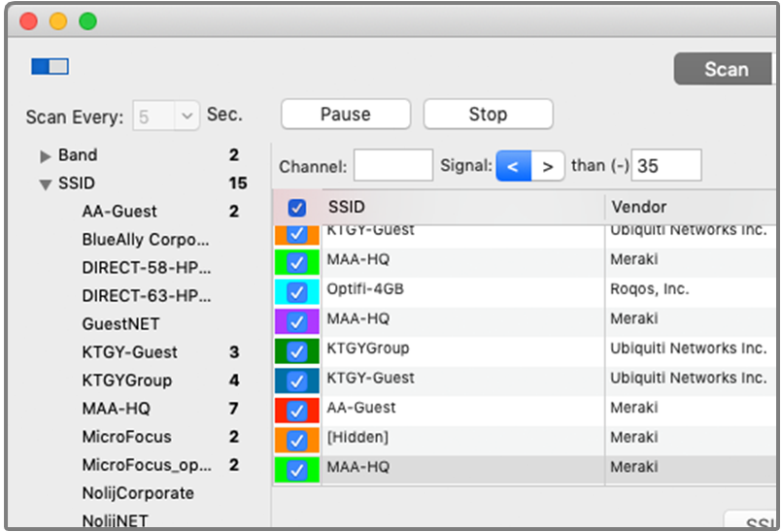Uncheck the Optifi-4GB row checkbox
782x532 pixels.
pyautogui.click(x=297, y=291)
